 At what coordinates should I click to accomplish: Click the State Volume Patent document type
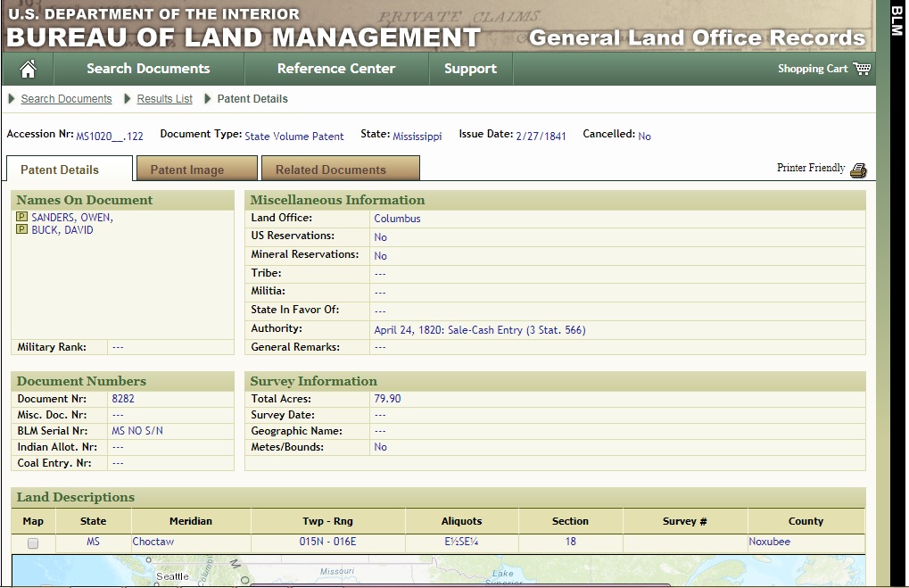click(293, 137)
